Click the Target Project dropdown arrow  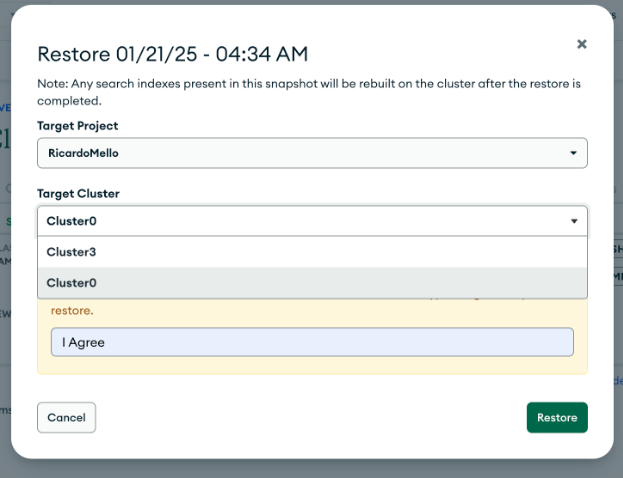pos(573,153)
